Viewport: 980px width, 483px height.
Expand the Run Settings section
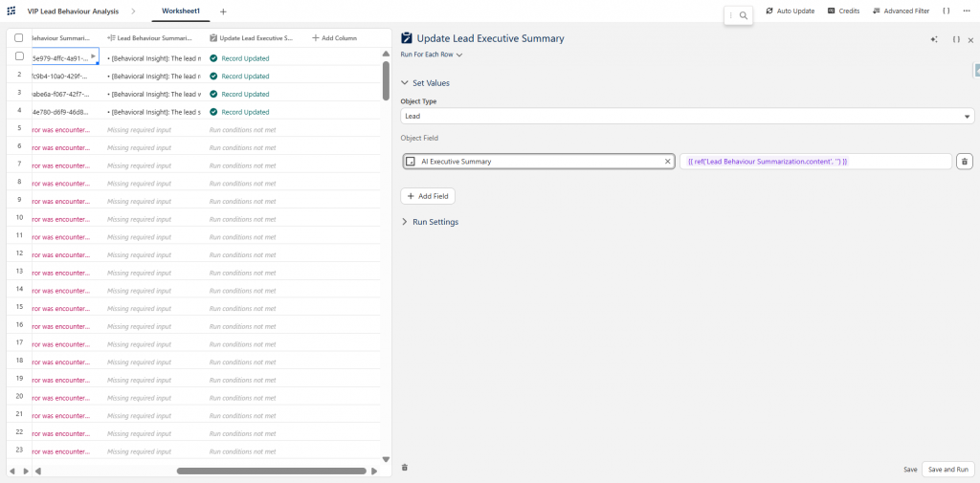click(x=430, y=222)
